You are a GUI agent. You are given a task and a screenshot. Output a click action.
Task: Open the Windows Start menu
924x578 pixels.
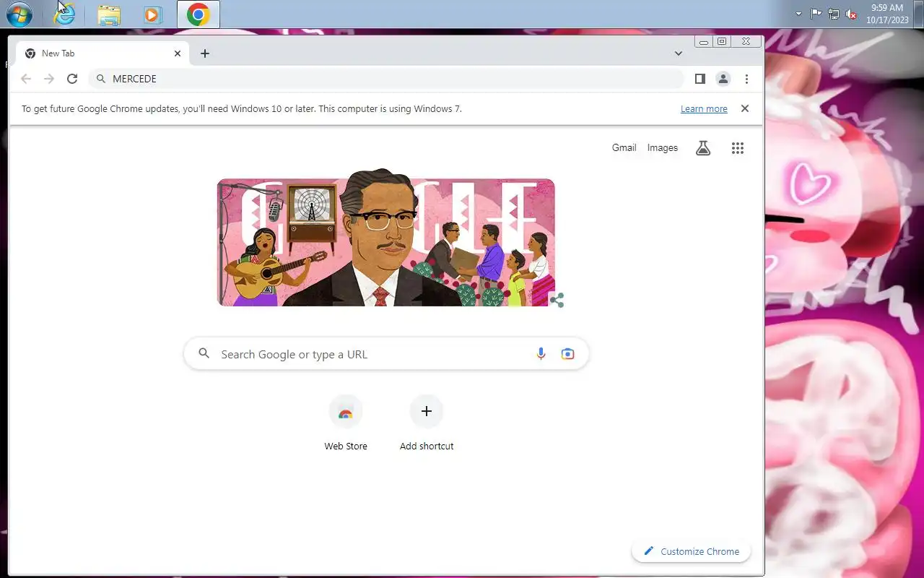[x=19, y=14]
